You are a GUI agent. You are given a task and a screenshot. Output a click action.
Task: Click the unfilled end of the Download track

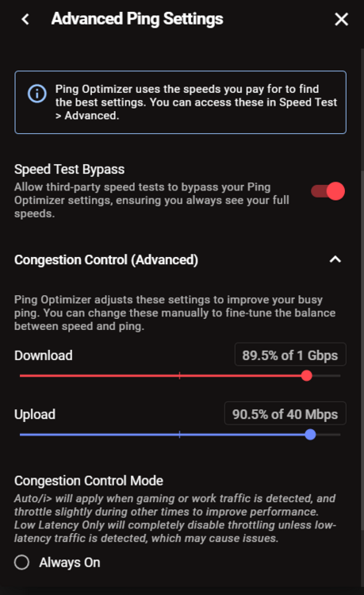pyautogui.click(x=327, y=376)
